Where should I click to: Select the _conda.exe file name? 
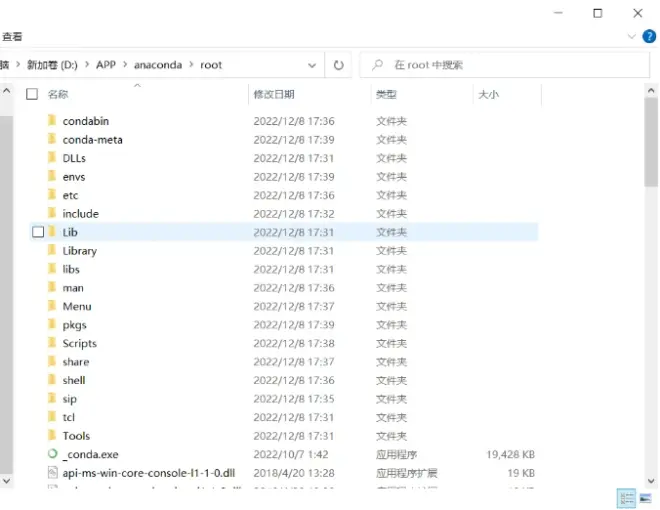(x=90, y=454)
